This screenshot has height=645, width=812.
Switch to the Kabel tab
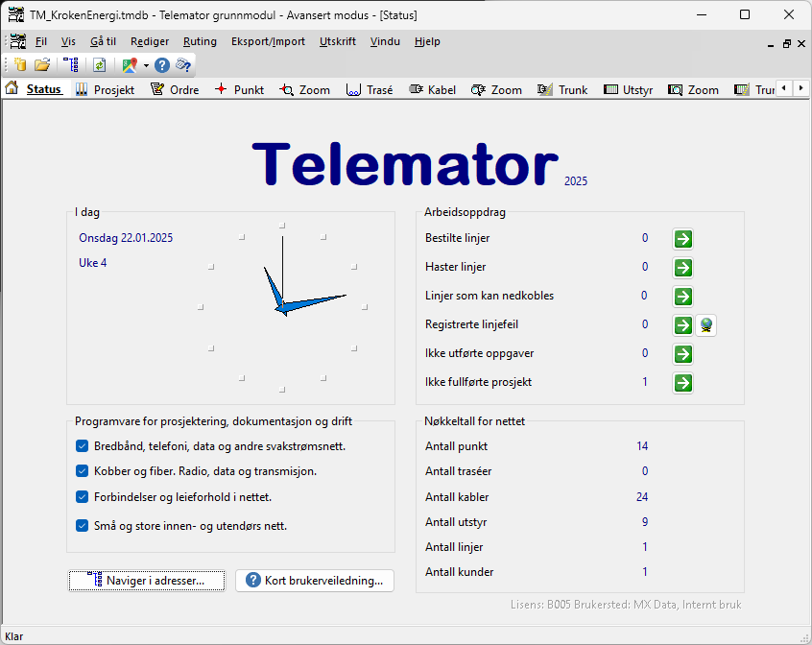coord(433,89)
